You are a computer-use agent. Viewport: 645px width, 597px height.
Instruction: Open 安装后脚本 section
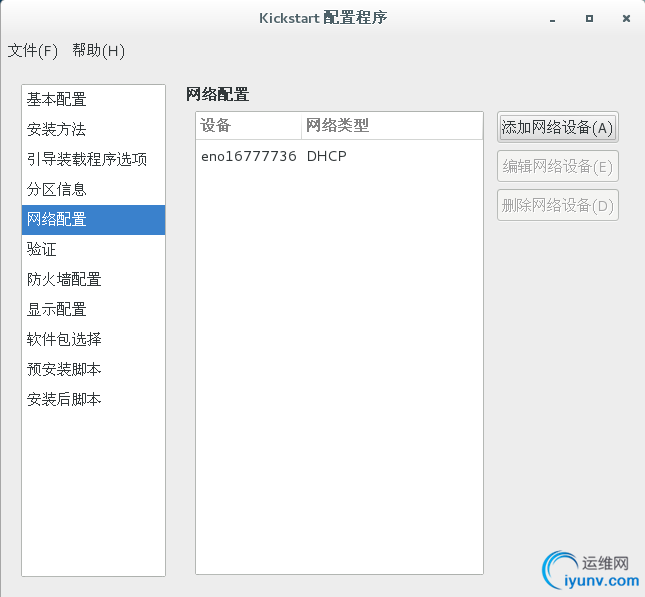(x=93, y=400)
